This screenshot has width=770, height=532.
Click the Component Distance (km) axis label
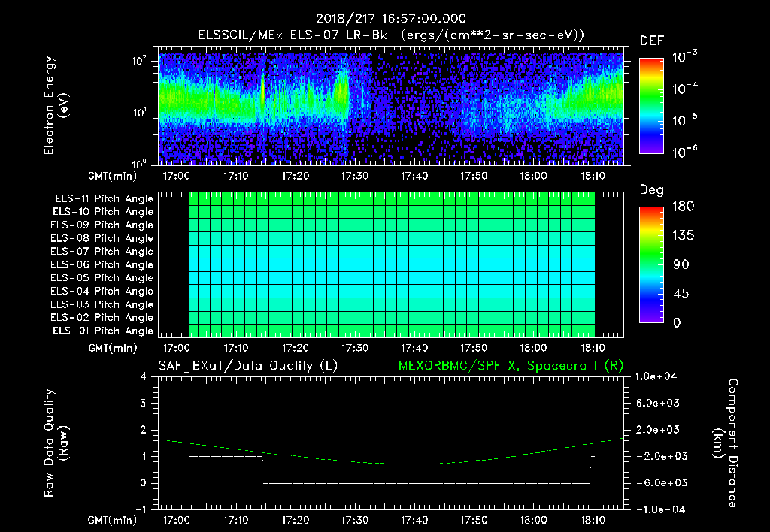(x=726, y=443)
